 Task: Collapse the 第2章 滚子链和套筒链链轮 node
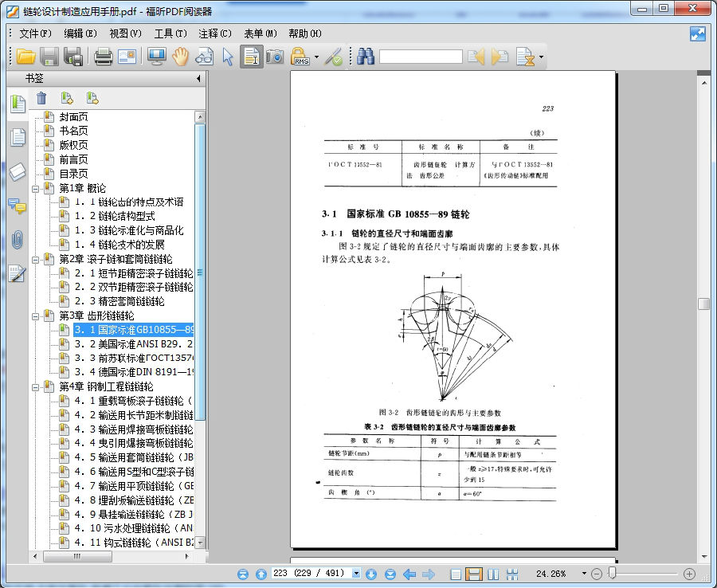35,260
